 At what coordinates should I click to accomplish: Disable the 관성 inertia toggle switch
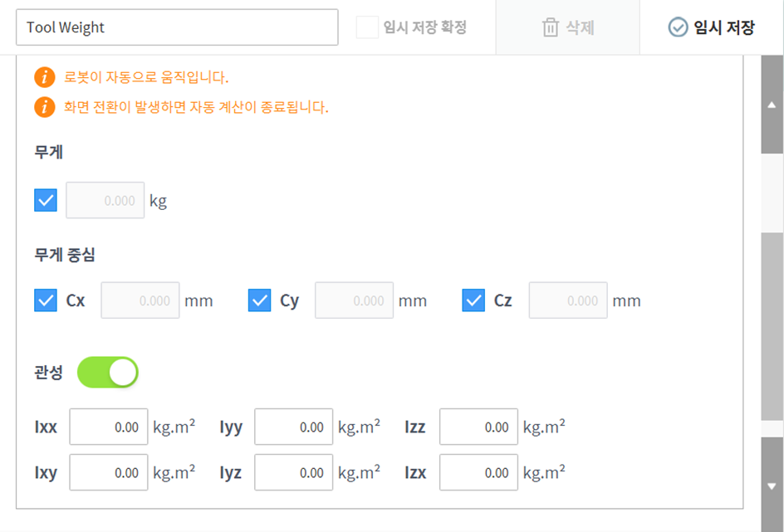109,372
